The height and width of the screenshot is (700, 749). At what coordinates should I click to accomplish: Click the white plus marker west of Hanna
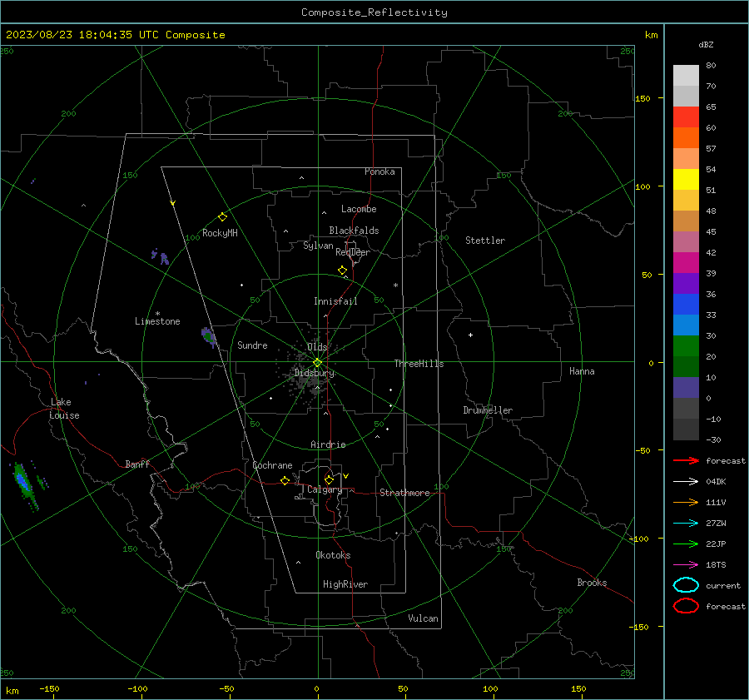pos(470,335)
